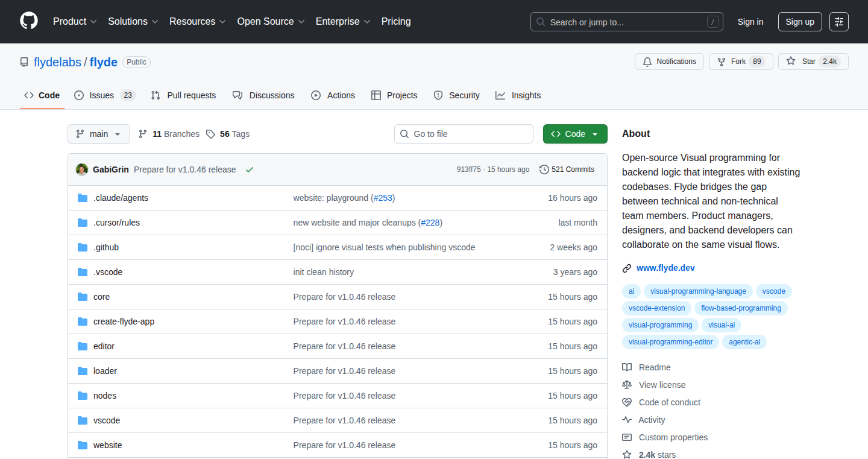Open commit message 'init clean history'
This screenshot has height=459, width=868.
tap(323, 272)
